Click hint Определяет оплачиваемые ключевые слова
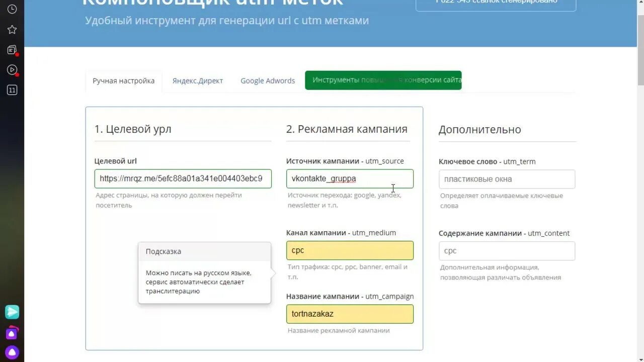 coord(502,201)
